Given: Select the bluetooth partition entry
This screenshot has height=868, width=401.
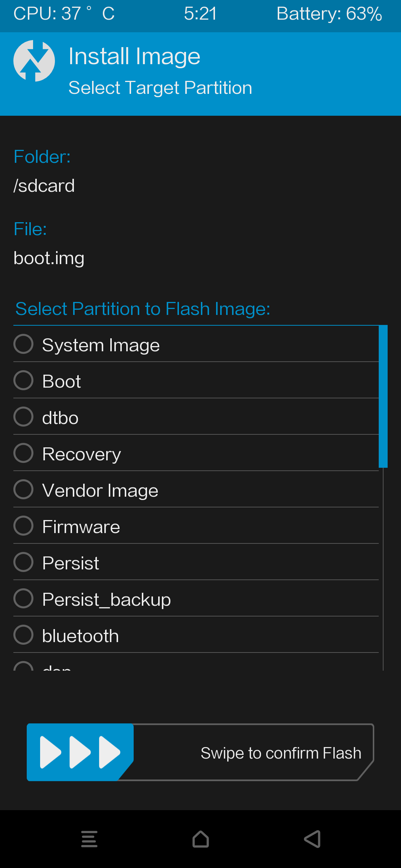Looking at the screenshot, I should point(196,635).
